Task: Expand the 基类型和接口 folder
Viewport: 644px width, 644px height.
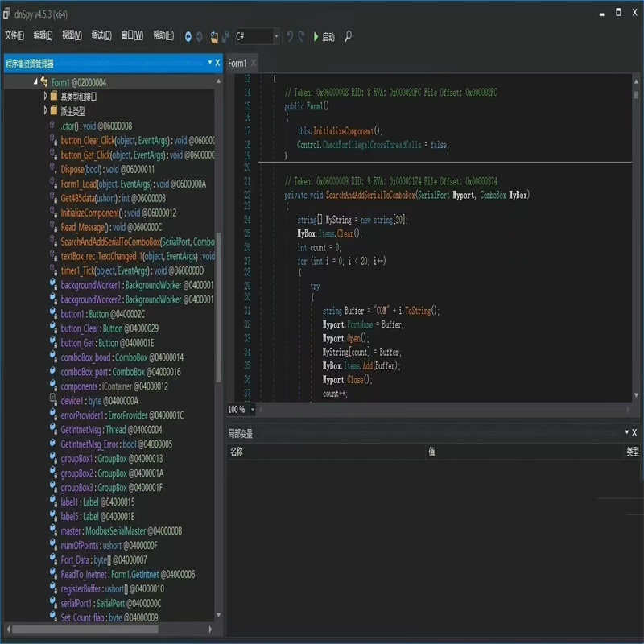Action: click(x=46, y=97)
